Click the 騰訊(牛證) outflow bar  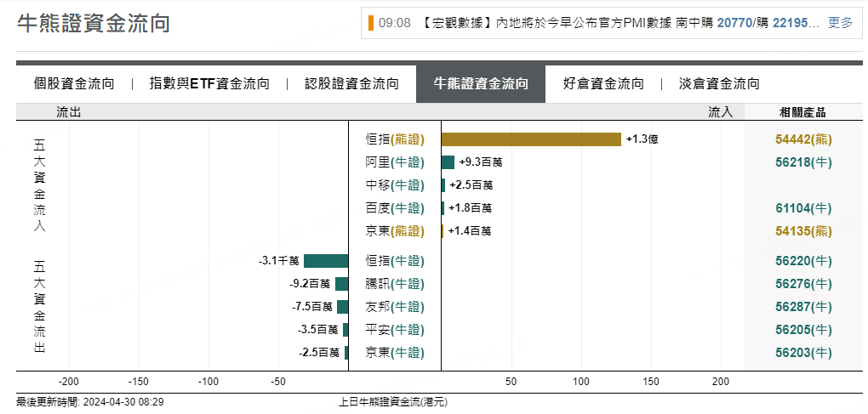click(x=341, y=284)
